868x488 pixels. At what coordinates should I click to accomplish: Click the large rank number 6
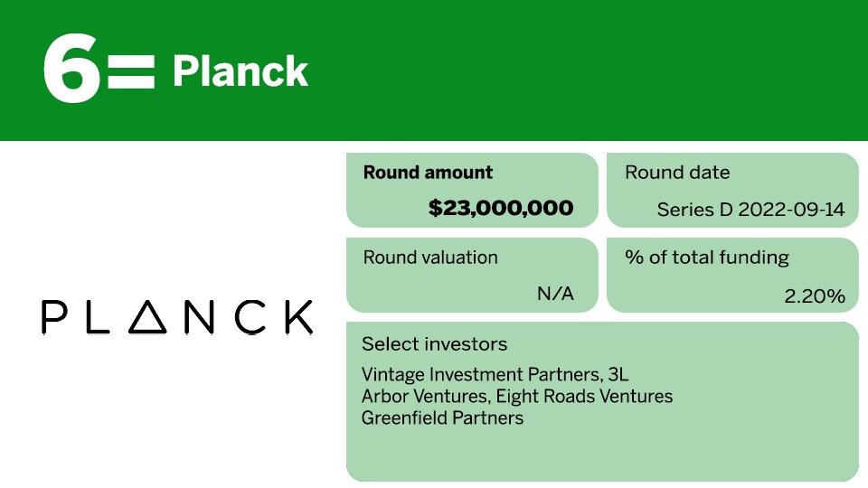[x=71, y=71]
